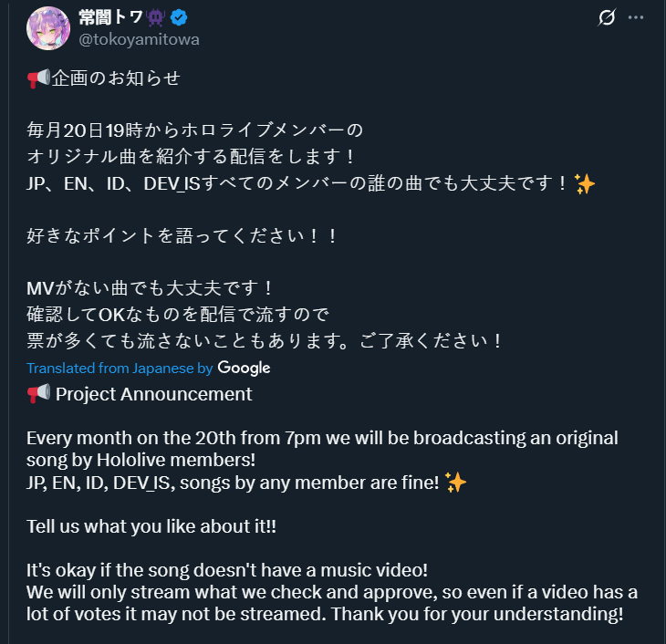The image size is (666, 644).
Task: Click the 企画のお知らせ heading text
Action: tap(117, 78)
